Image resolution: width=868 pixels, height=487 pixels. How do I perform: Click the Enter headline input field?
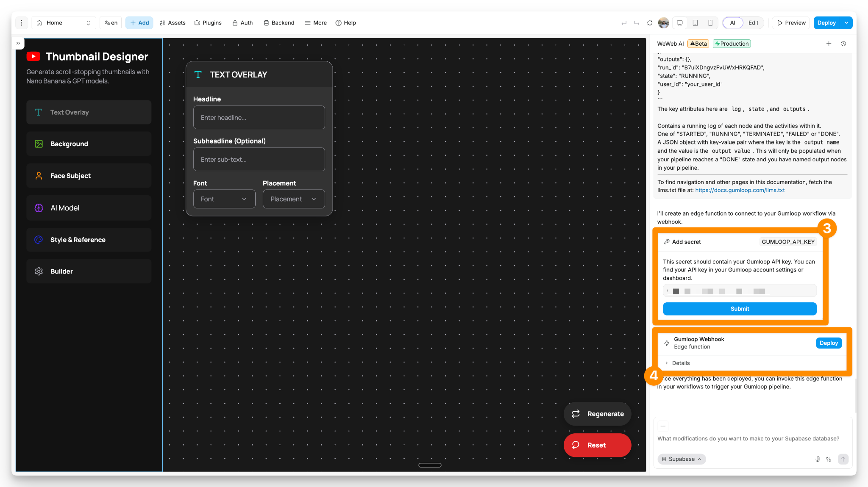(x=259, y=117)
